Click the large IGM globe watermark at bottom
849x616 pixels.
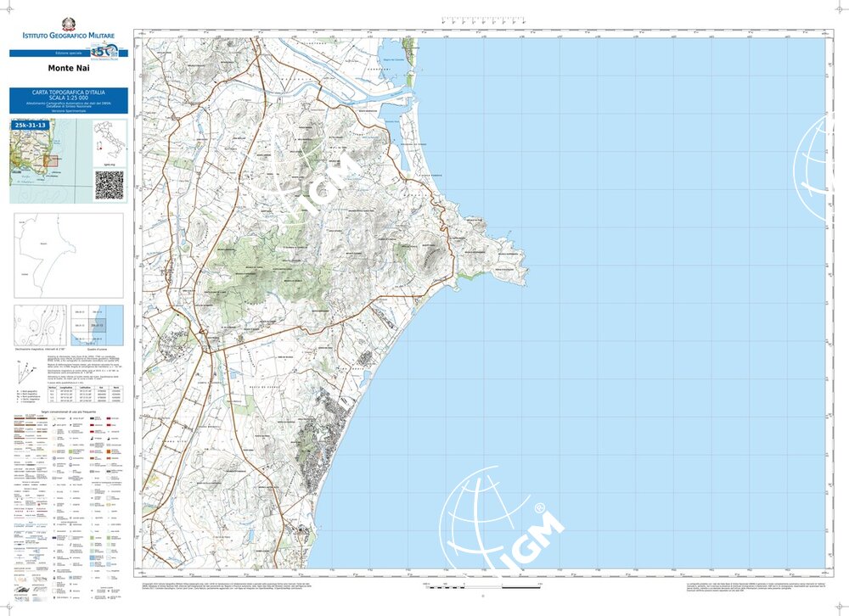(x=497, y=518)
